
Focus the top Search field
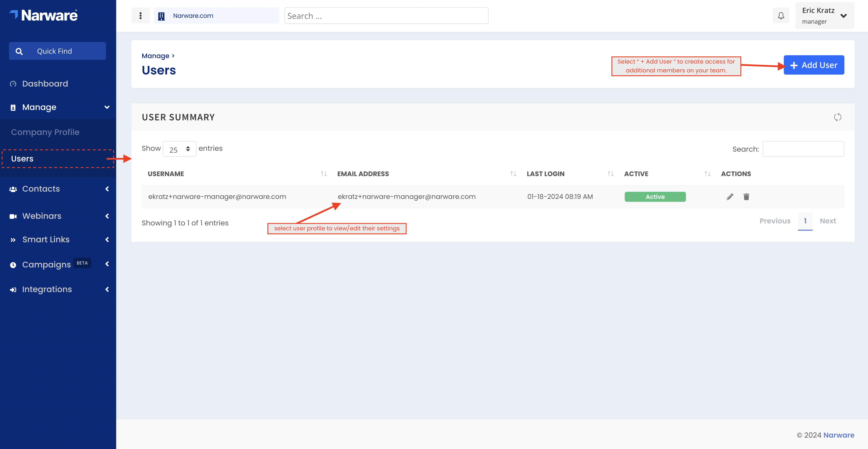386,15
